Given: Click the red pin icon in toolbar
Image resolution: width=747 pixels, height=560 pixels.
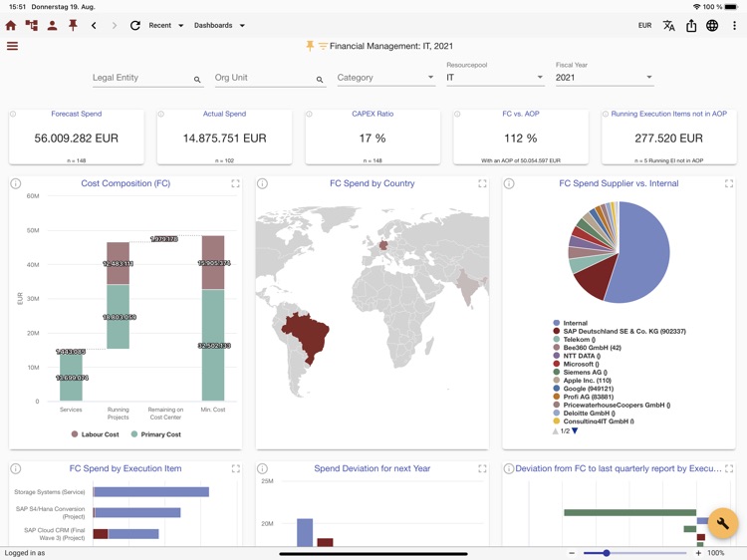Looking at the screenshot, I should pos(73,25).
